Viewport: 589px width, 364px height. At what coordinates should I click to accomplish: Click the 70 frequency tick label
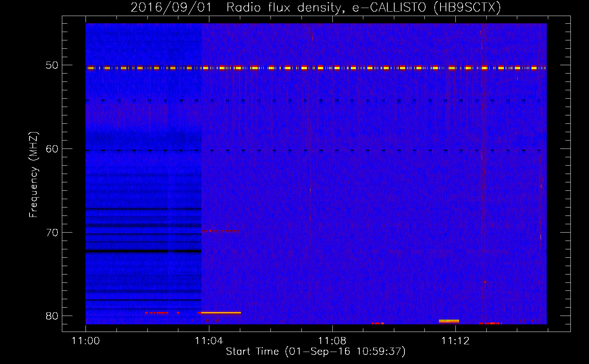click(52, 233)
